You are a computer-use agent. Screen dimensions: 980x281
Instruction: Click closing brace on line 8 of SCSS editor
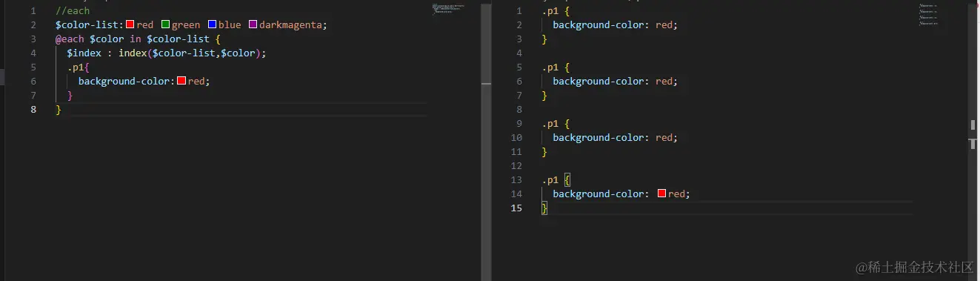point(59,109)
